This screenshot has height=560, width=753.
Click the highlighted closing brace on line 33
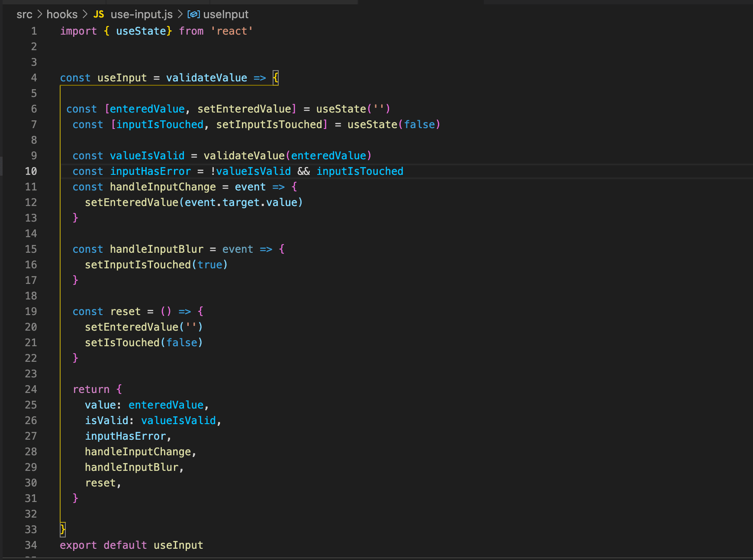coord(63,529)
